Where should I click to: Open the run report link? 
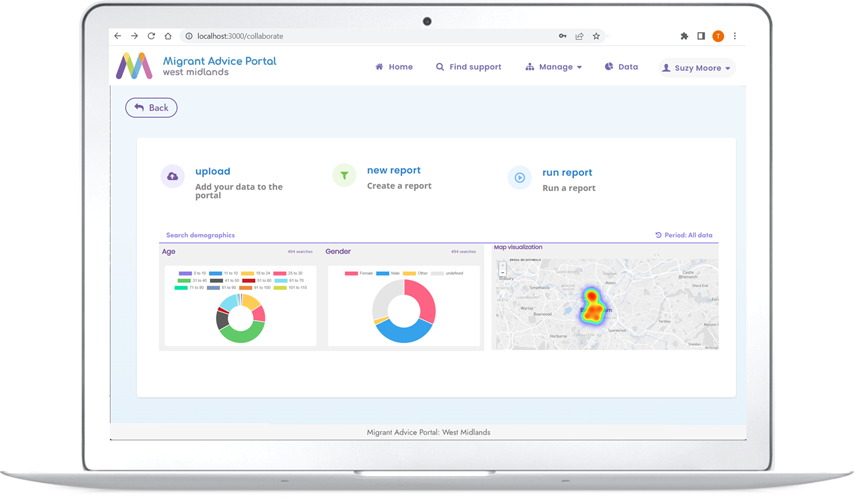coord(567,173)
